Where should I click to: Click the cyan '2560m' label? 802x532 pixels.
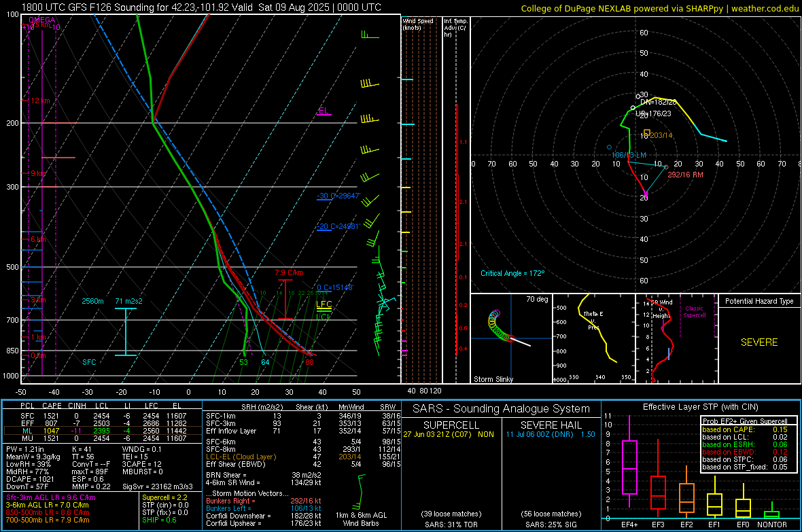(x=92, y=301)
